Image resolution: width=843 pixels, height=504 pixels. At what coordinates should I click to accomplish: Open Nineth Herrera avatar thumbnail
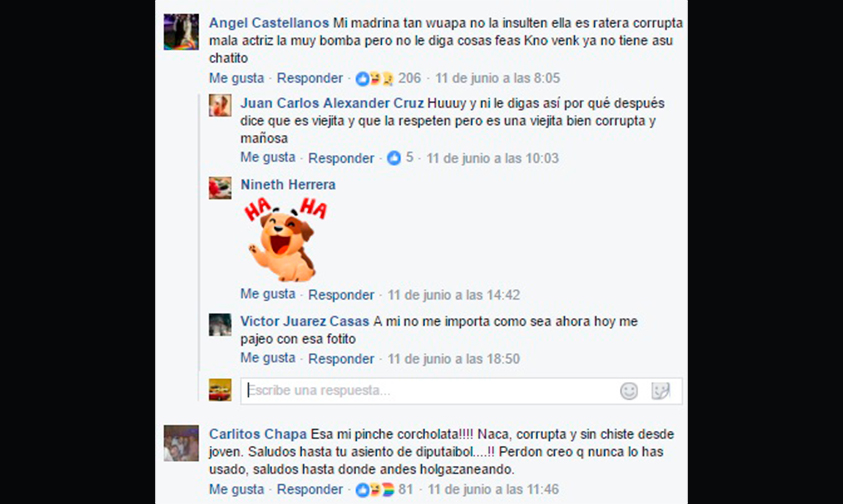coord(220,188)
